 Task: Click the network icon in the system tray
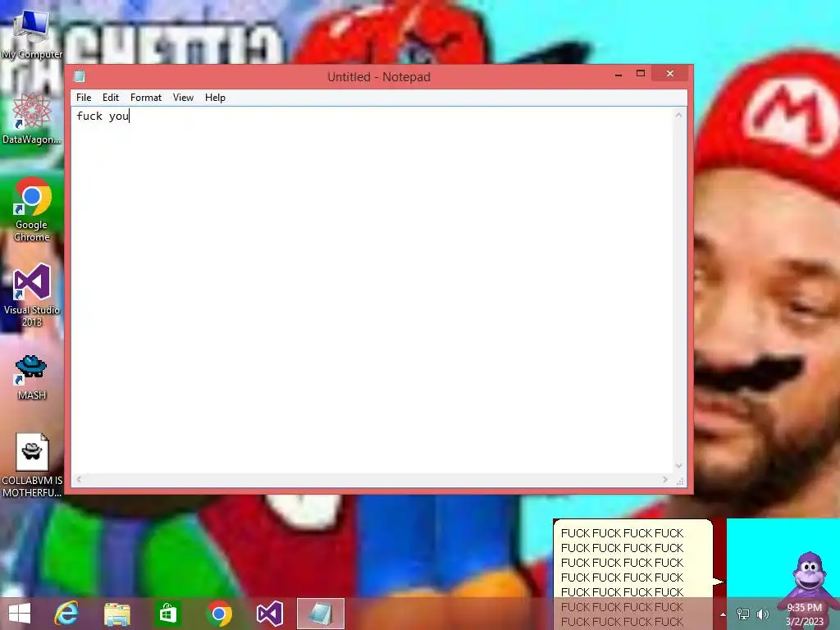click(743, 614)
